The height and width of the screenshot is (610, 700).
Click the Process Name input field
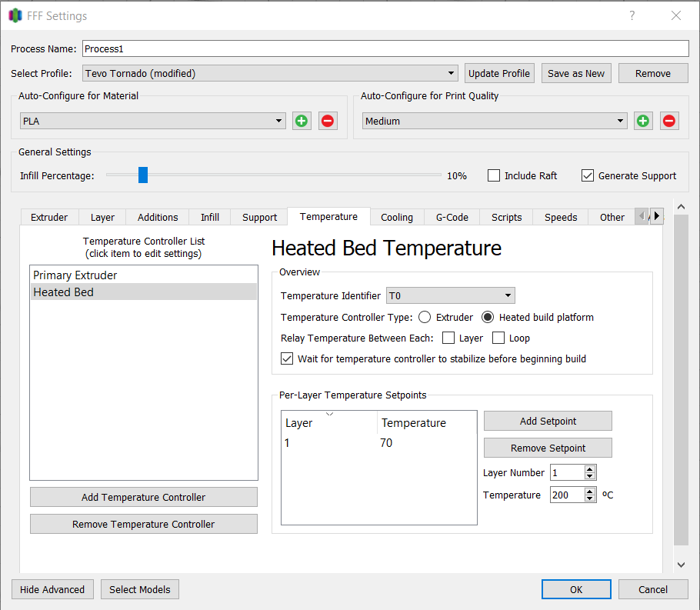coord(385,48)
